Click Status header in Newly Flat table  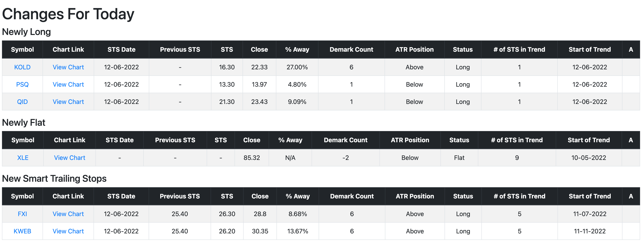click(459, 140)
